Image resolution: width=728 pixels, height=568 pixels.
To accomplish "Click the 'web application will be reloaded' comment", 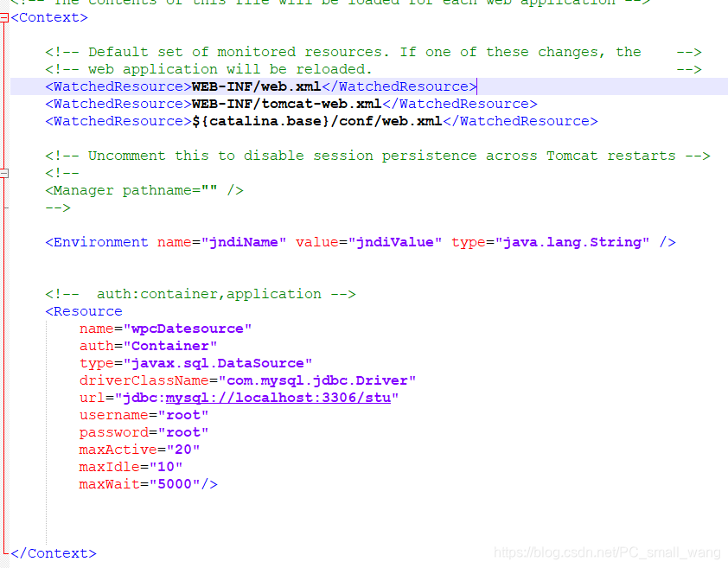I will pos(373,70).
